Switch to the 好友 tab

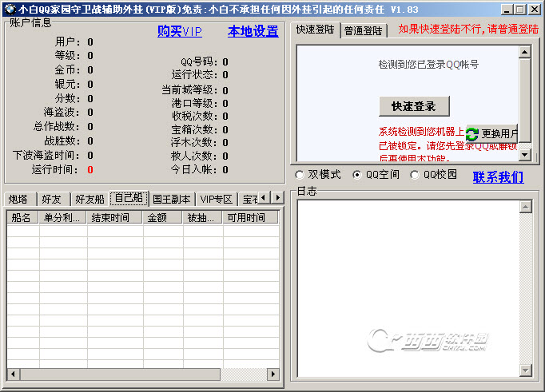[x=54, y=199]
